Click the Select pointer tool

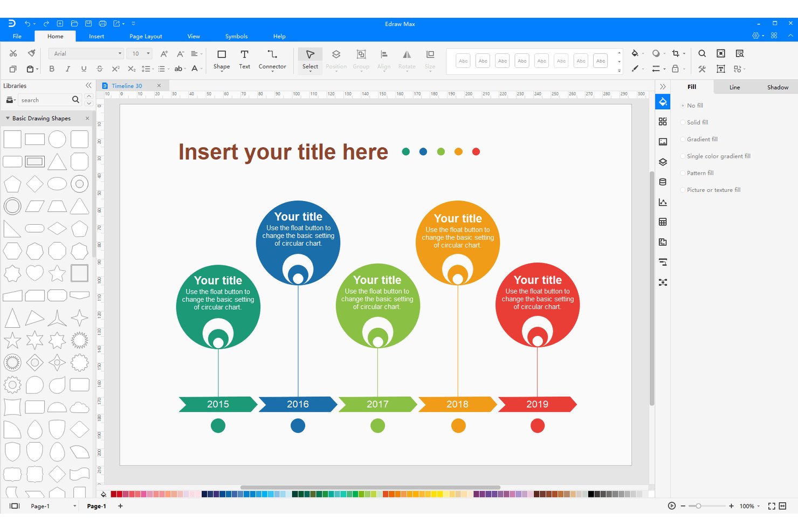click(x=310, y=59)
